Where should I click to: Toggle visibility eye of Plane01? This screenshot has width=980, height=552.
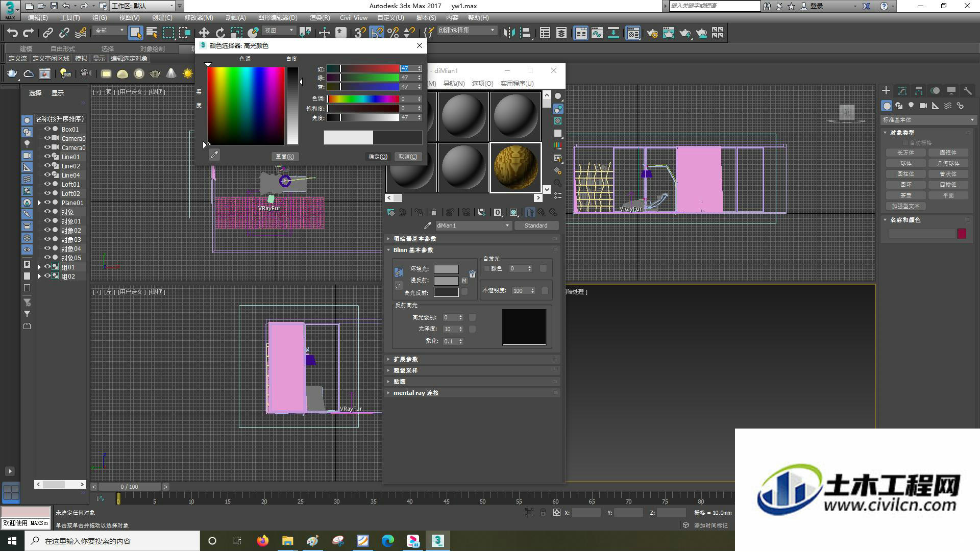tap(47, 203)
